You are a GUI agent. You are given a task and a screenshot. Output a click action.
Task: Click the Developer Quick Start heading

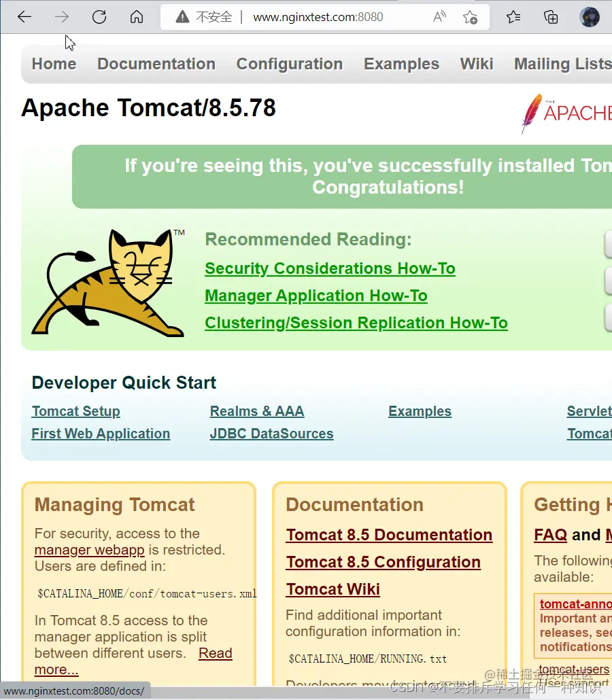[x=124, y=383]
